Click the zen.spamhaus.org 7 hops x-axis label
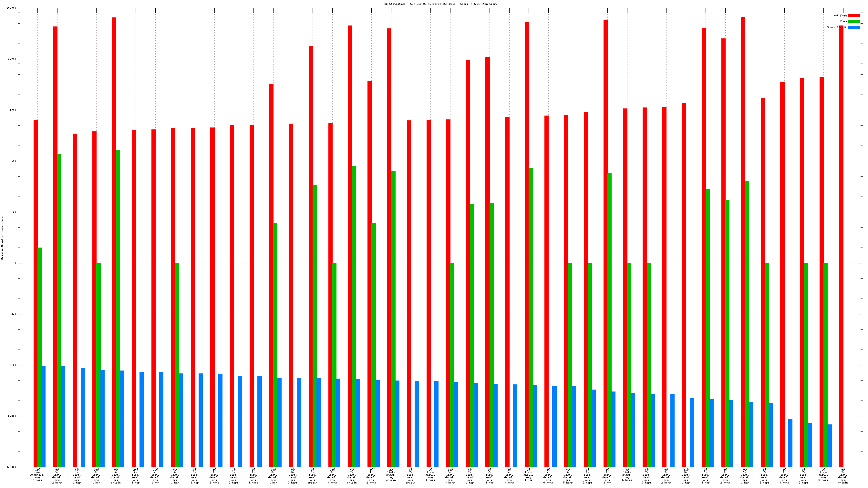 click(x=37, y=474)
